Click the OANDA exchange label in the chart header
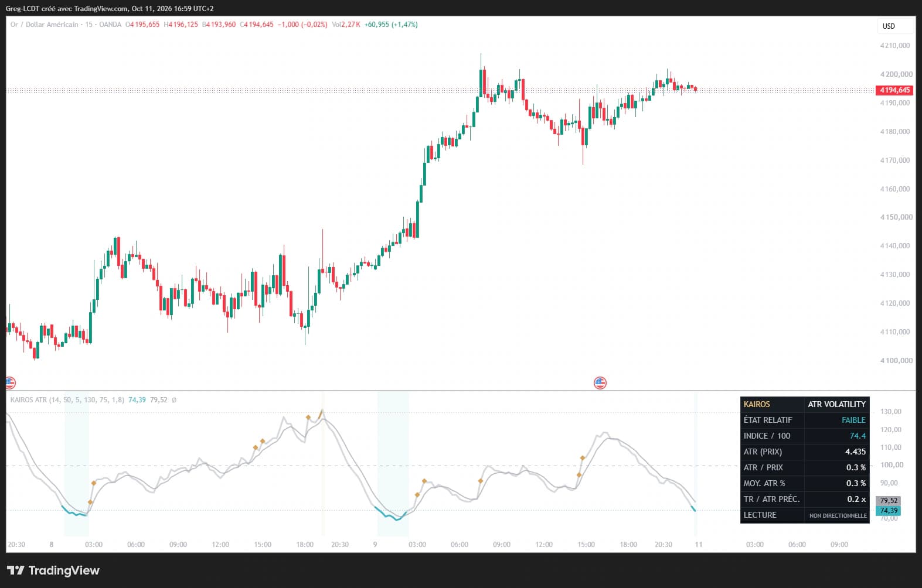Screen dimensions: 922x588 (x=110, y=25)
